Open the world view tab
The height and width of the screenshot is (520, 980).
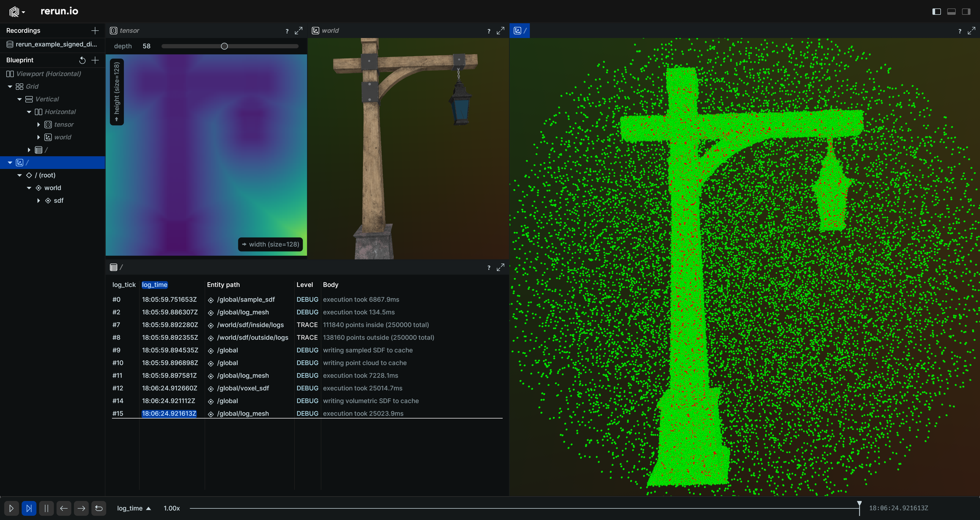coord(325,30)
